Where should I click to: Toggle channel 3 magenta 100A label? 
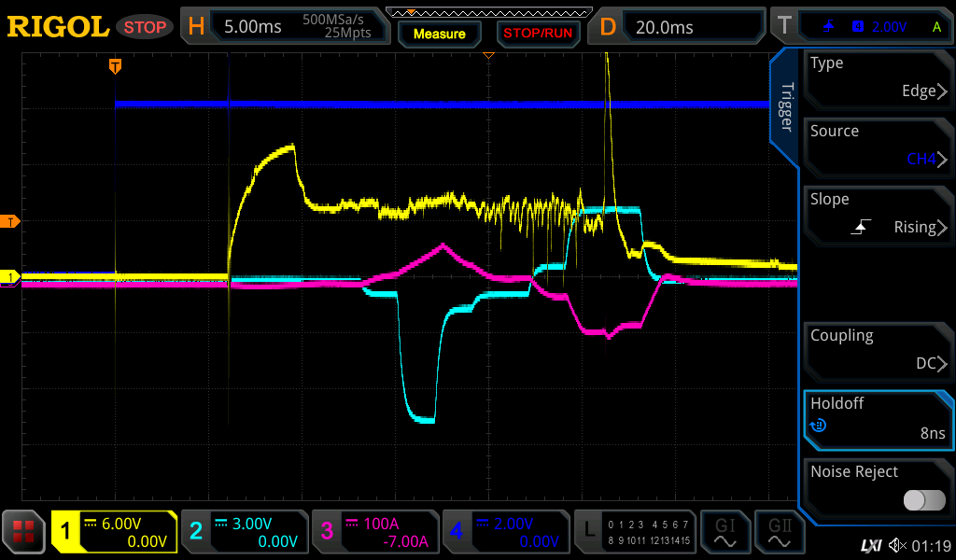pyautogui.click(x=374, y=533)
